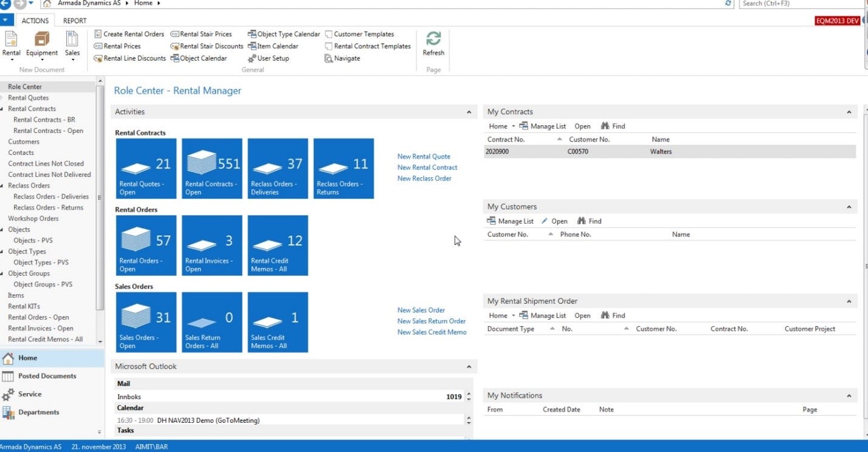
Task: Collapse the Reclass Orders tree node
Action: (x=2, y=186)
